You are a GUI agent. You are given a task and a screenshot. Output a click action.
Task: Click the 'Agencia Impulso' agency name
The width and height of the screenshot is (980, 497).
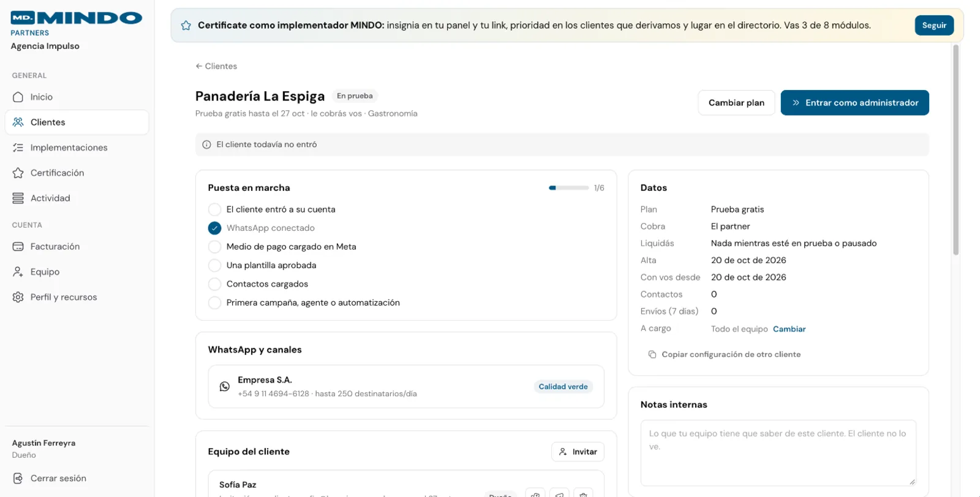coord(45,47)
